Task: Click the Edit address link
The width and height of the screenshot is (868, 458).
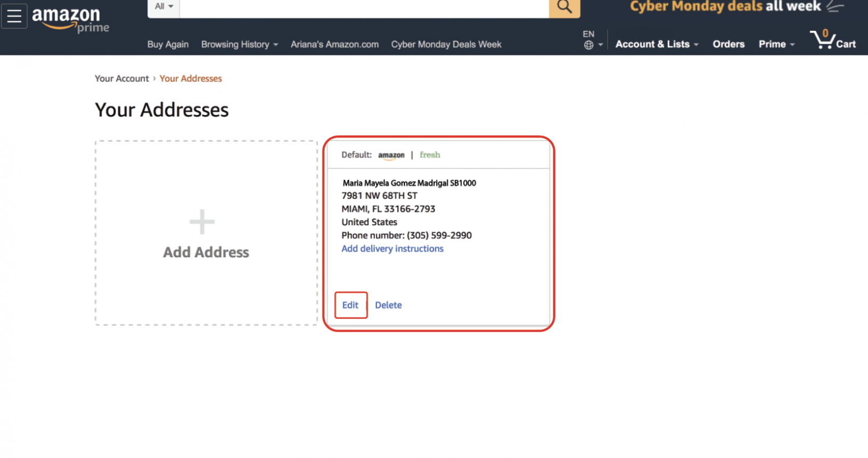Action: click(350, 305)
